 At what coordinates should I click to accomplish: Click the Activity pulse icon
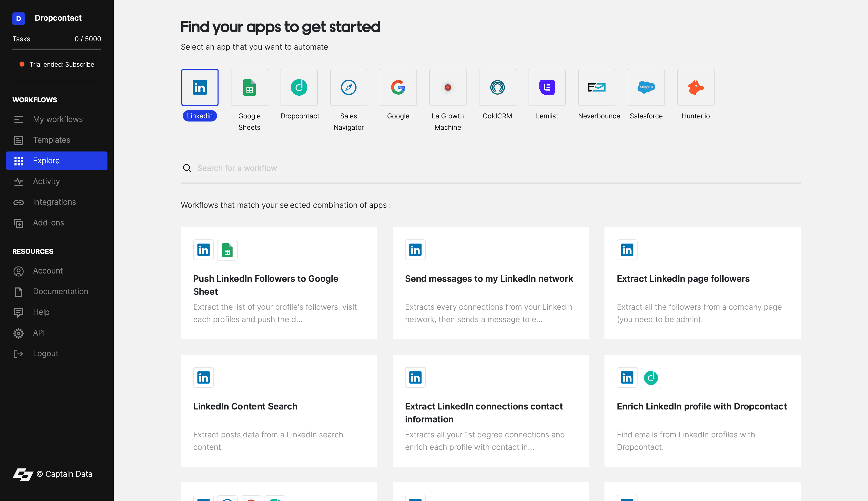(19, 182)
